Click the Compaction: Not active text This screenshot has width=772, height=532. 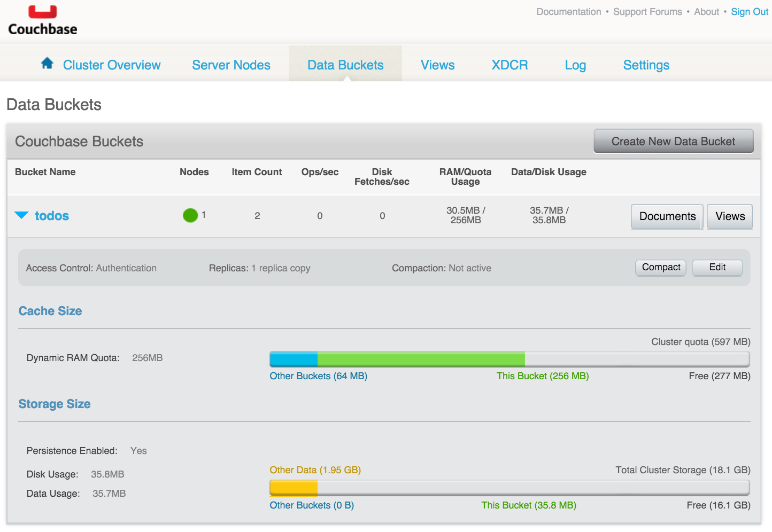point(442,268)
